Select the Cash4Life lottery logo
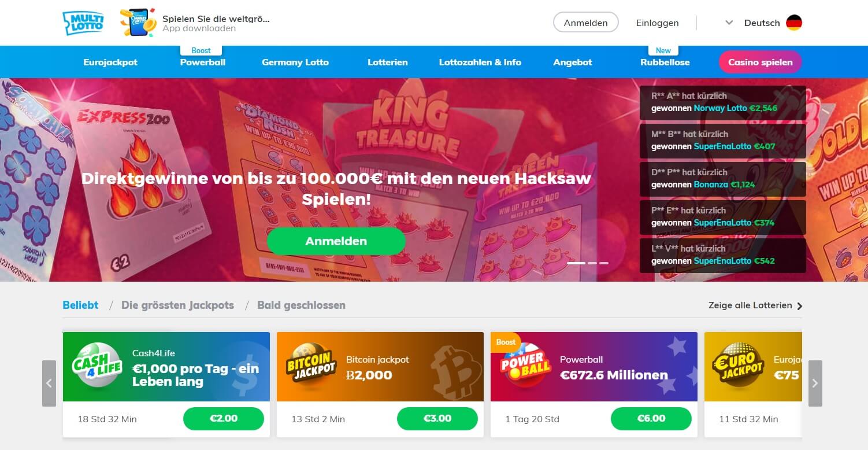This screenshot has width=868, height=450. [x=97, y=366]
